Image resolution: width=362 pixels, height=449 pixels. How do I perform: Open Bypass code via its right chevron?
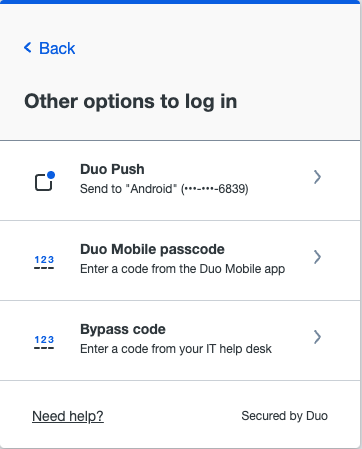(x=317, y=337)
